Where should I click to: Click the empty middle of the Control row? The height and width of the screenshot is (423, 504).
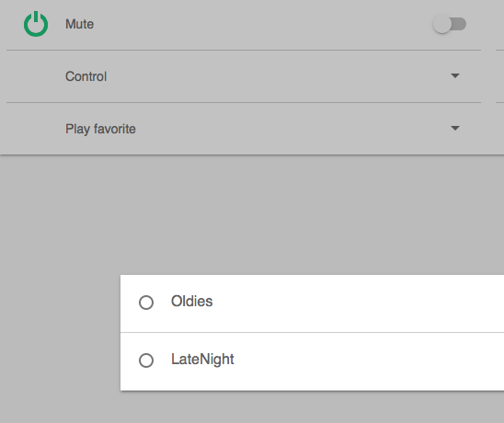277,76
